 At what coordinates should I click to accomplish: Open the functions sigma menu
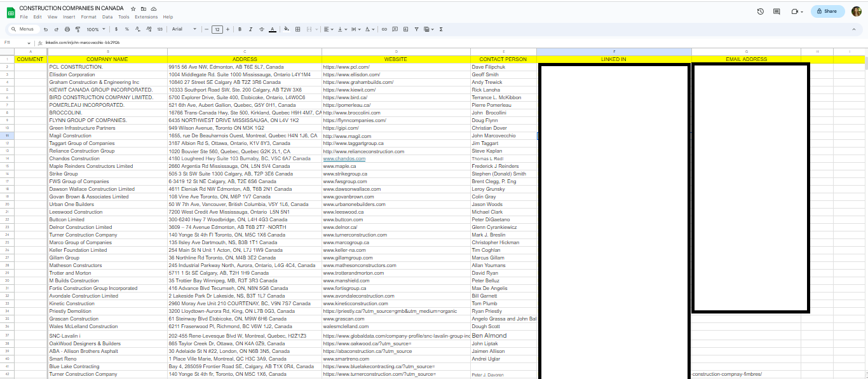pyautogui.click(x=442, y=29)
